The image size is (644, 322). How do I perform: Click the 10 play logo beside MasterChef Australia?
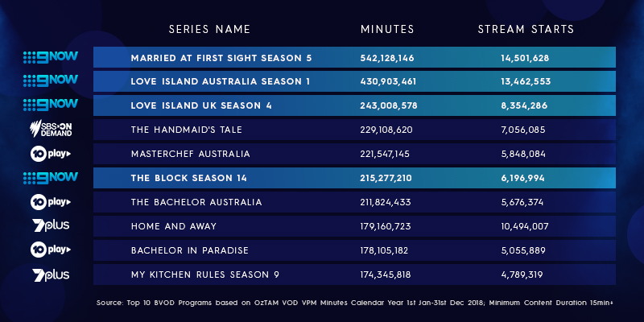[x=50, y=154]
